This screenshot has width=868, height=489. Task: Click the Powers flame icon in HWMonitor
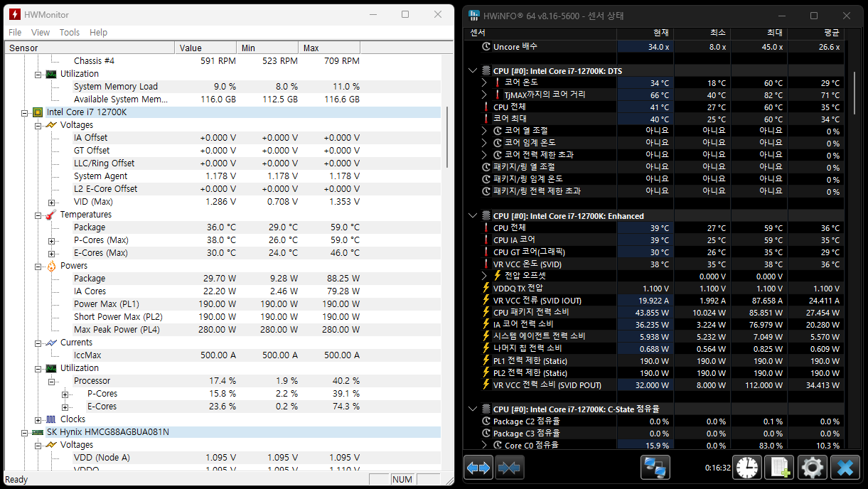(51, 266)
